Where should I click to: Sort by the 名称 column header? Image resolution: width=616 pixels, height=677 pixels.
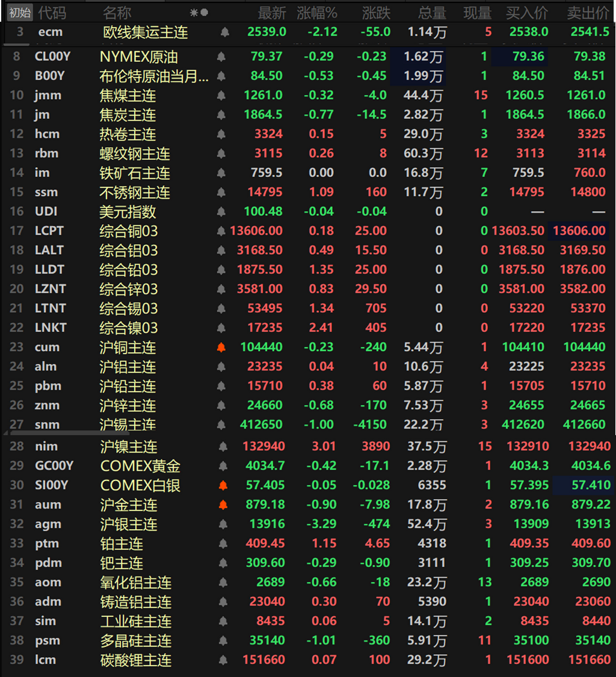117,13
